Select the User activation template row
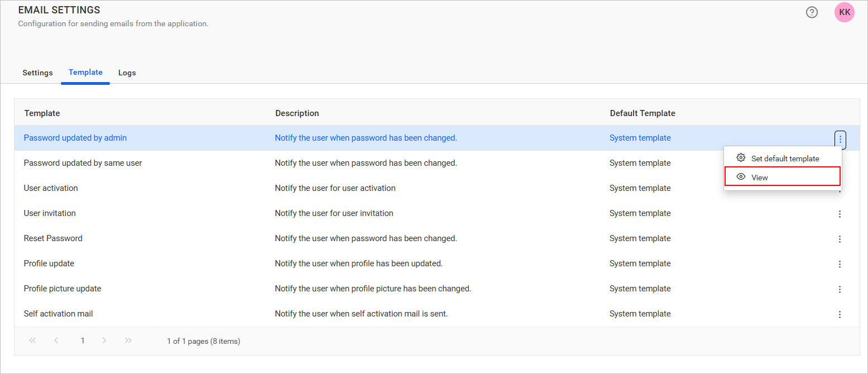Viewport: 868px width, 374px height. pos(51,188)
